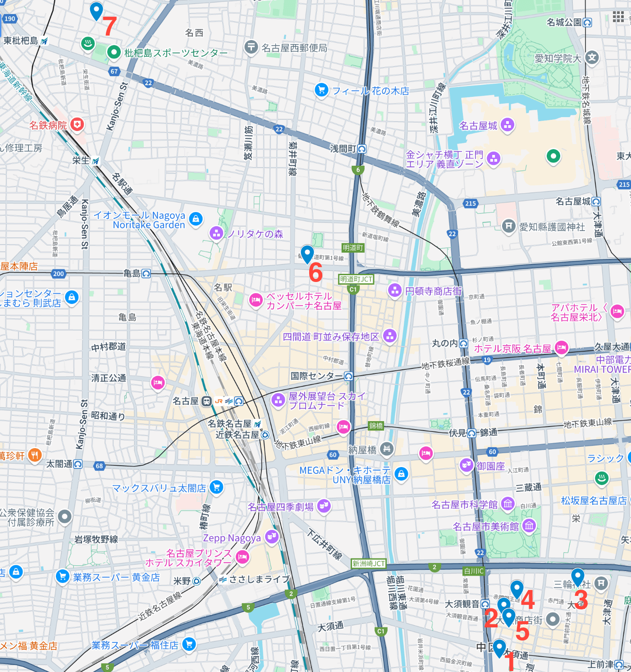This screenshot has height=672, width=631.
Task: Click the 名鉄病院 hospital icon
Action: [77, 125]
